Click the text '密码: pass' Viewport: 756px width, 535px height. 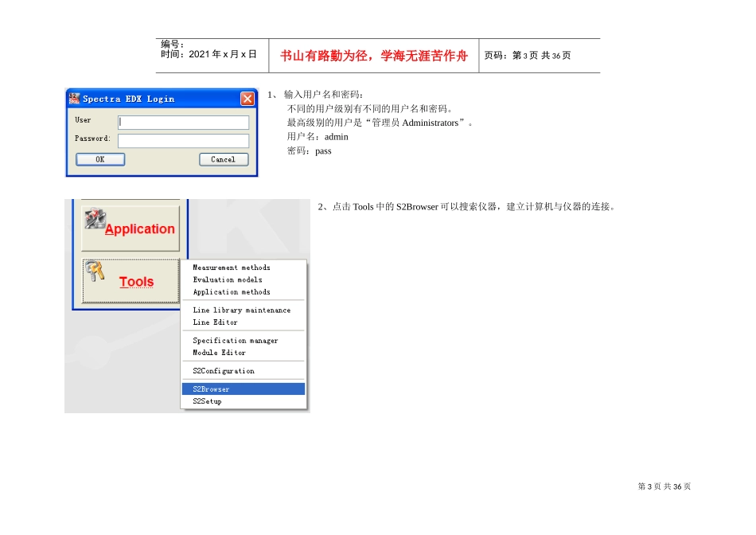coord(309,151)
